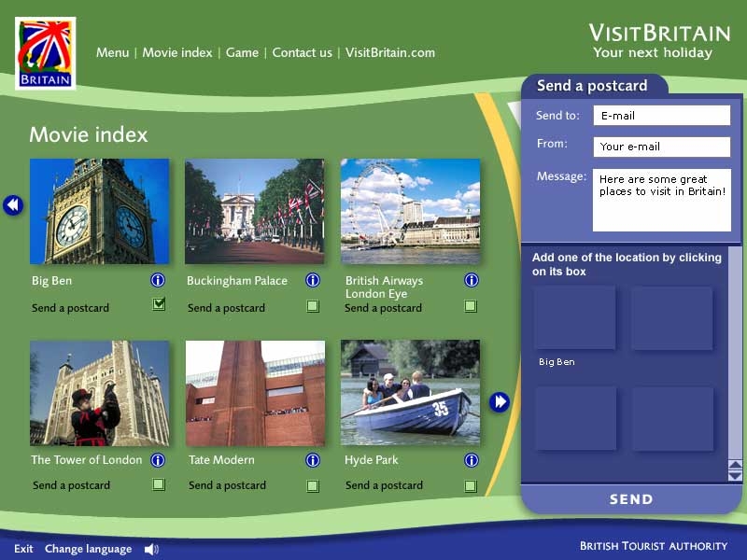Mute sound with speaker icon
This screenshot has width=747, height=560.
(x=151, y=549)
